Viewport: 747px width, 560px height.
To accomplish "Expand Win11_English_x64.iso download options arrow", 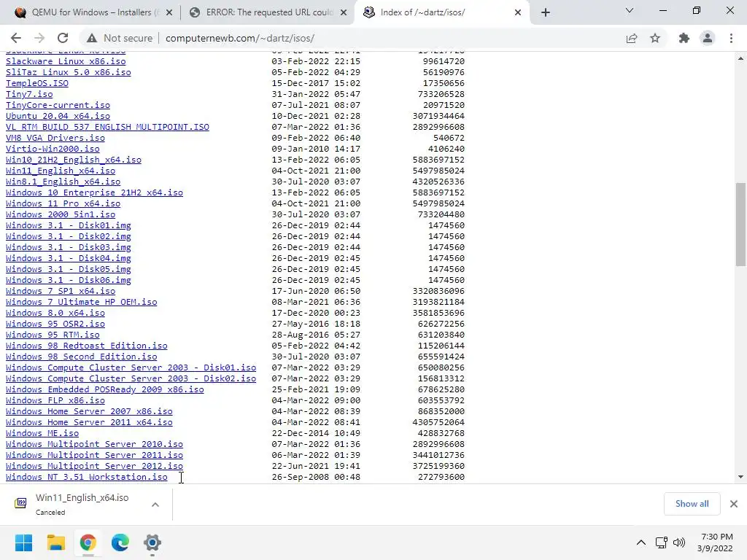I will tap(155, 505).
